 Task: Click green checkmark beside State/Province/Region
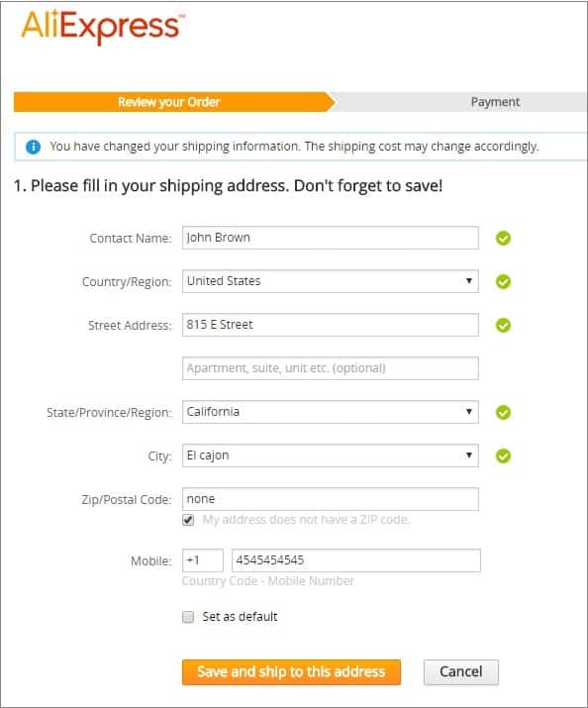[503, 412]
